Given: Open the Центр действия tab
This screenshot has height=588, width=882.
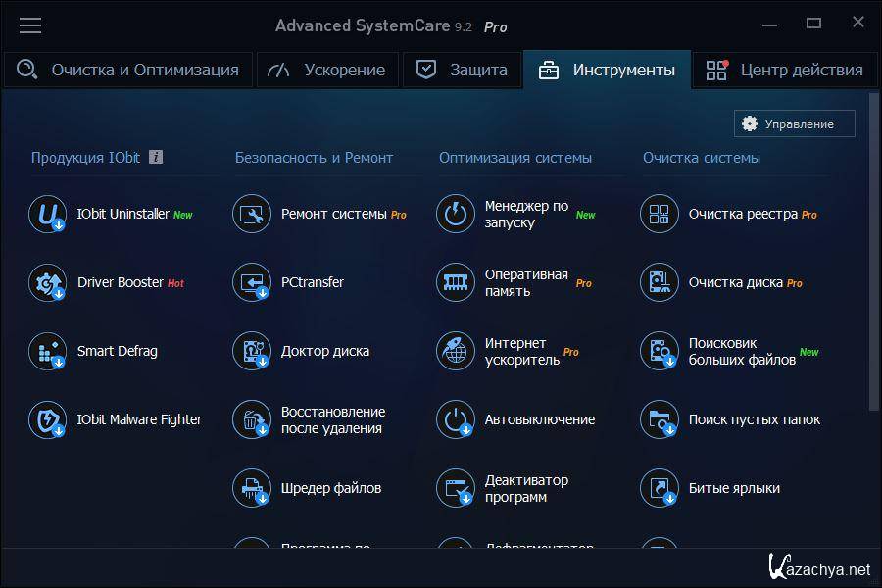Looking at the screenshot, I should 786,70.
